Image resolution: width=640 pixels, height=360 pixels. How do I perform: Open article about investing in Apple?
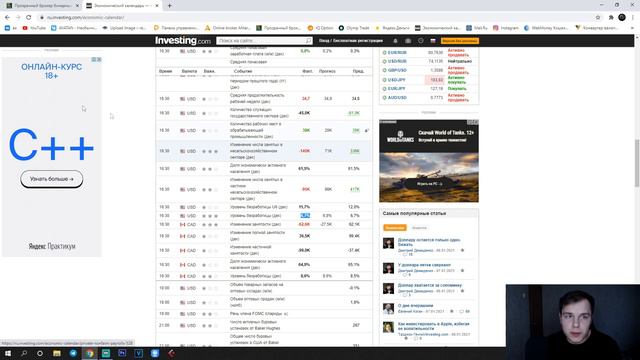tap(433, 326)
